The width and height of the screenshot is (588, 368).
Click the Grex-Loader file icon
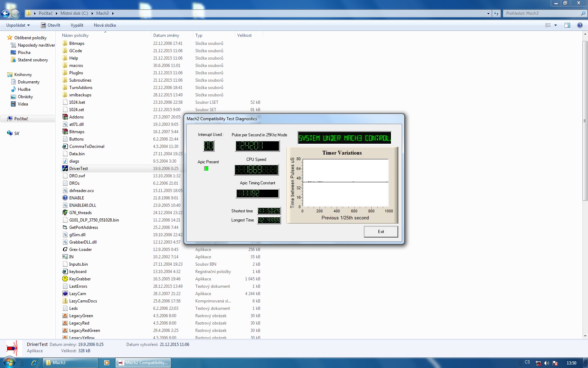pyautogui.click(x=65, y=250)
